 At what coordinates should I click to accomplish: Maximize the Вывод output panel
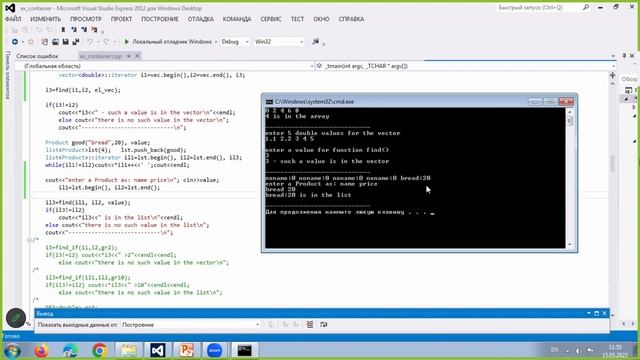point(596,313)
